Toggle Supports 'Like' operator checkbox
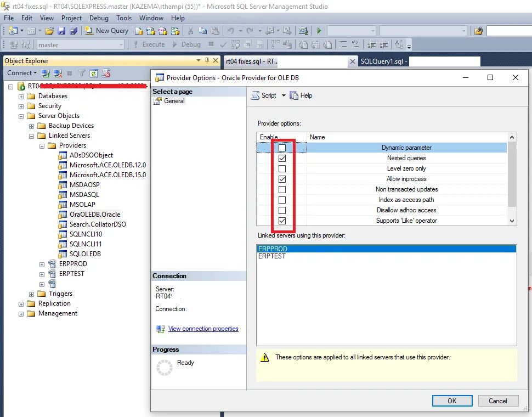The height and width of the screenshot is (417, 532). point(282,221)
